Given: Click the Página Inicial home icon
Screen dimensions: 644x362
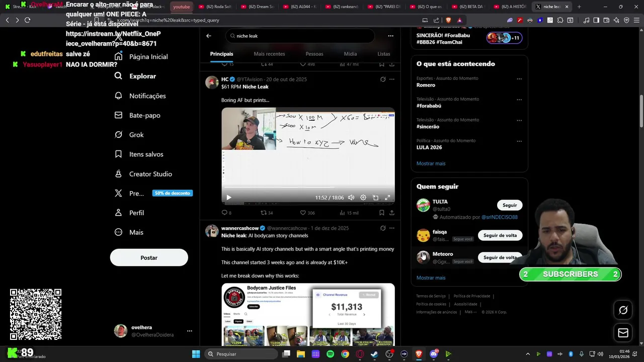Looking at the screenshot, I should tap(118, 56).
